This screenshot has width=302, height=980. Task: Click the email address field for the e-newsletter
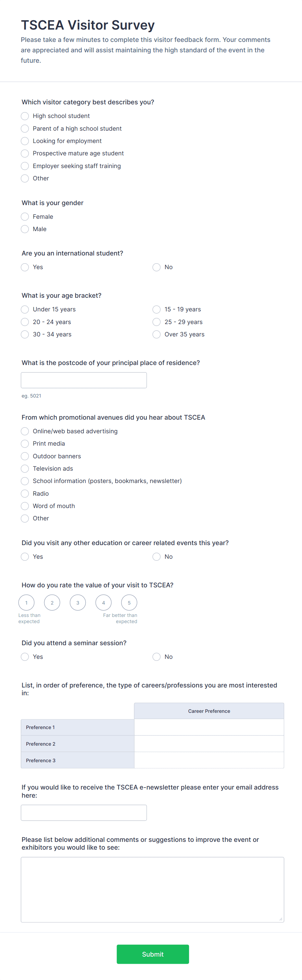pyautogui.click(x=83, y=813)
